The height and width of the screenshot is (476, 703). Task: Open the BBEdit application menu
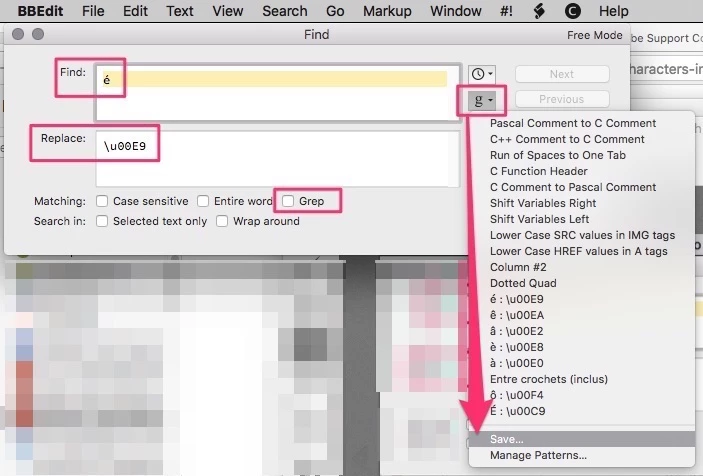pyautogui.click(x=40, y=11)
